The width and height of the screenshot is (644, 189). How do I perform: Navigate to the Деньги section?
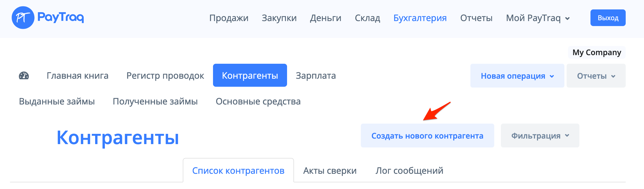[x=326, y=18]
